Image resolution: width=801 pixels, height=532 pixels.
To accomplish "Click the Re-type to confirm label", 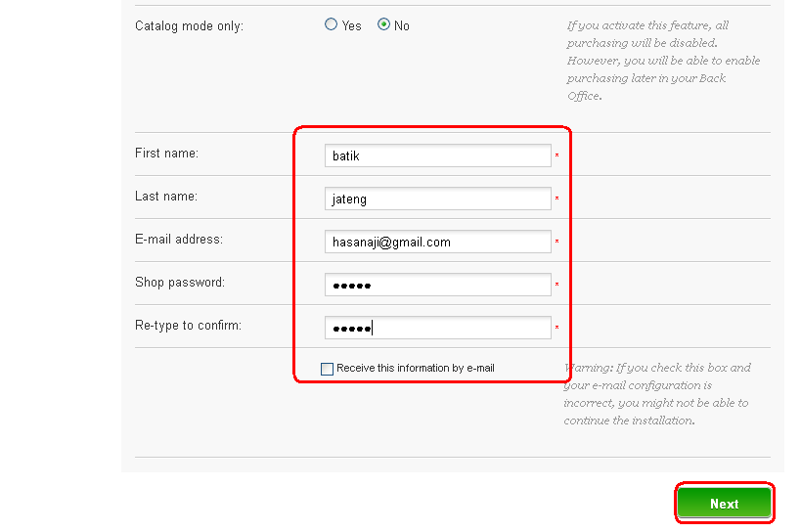I will (x=188, y=326).
